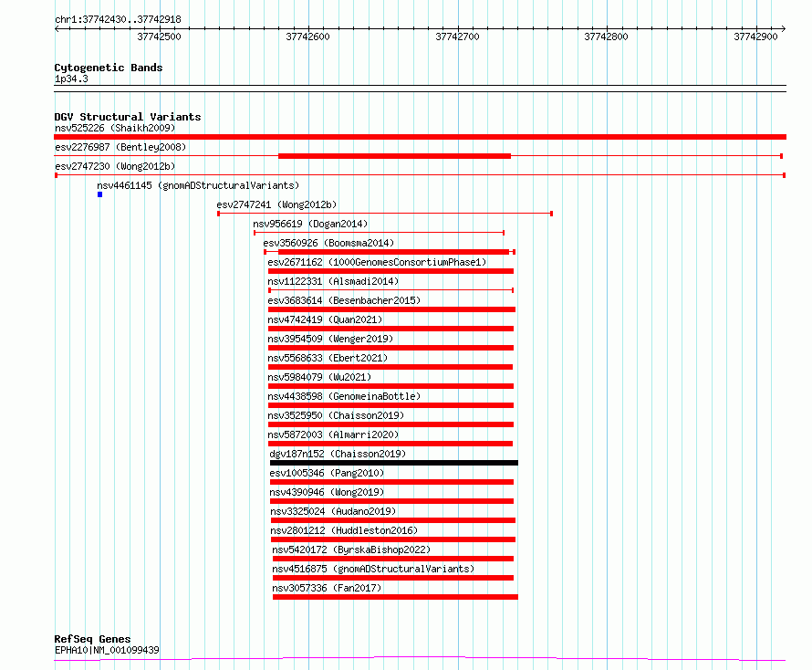Image resolution: width=812 pixels, height=670 pixels.
Task: Select nsv4390946 (Wong2019) variant label
Action: [x=327, y=492]
